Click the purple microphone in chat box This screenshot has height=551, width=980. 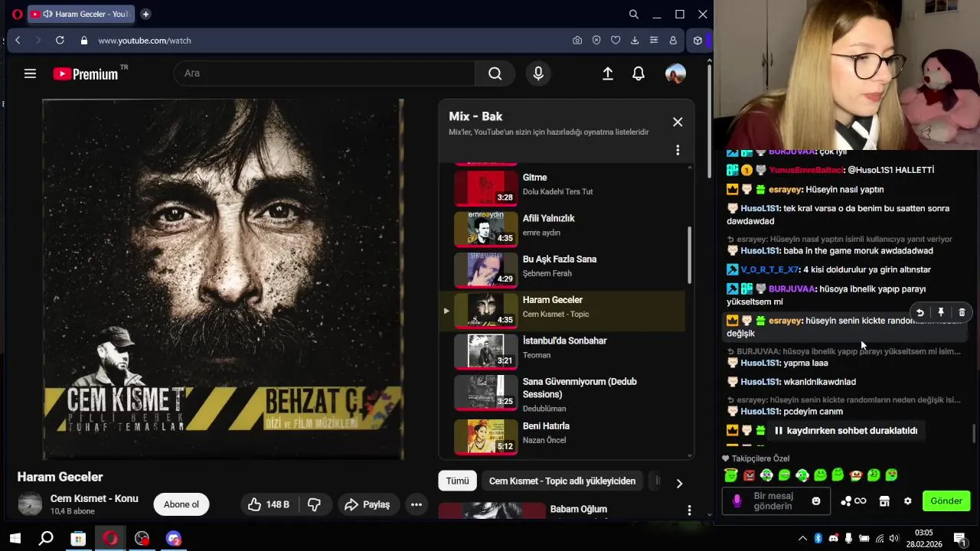click(737, 501)
